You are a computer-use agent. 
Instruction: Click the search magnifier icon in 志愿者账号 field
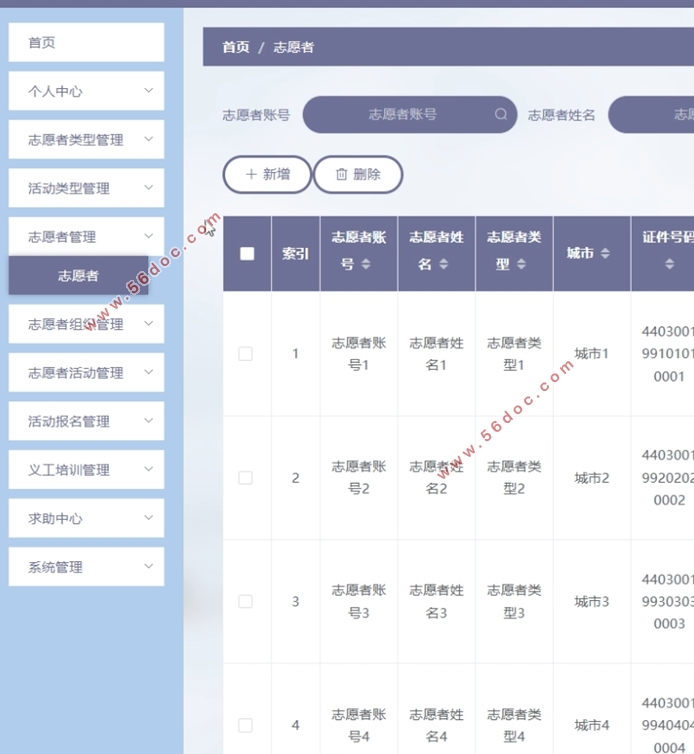pyautogui.click(x=500, y=115)
